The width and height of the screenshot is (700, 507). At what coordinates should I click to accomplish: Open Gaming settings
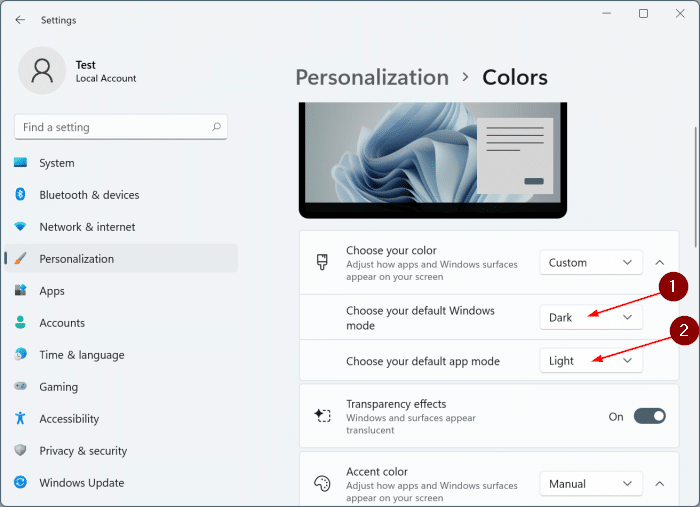121,387
